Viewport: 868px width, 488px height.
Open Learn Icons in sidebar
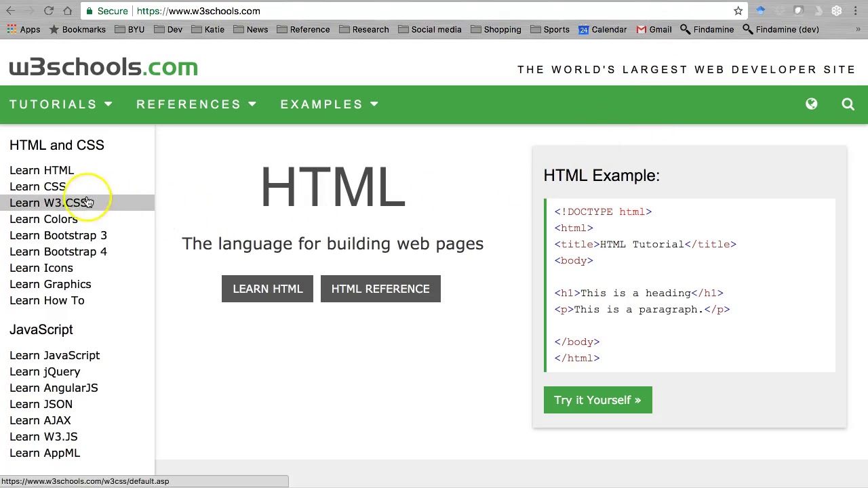(x=41, y=268)
